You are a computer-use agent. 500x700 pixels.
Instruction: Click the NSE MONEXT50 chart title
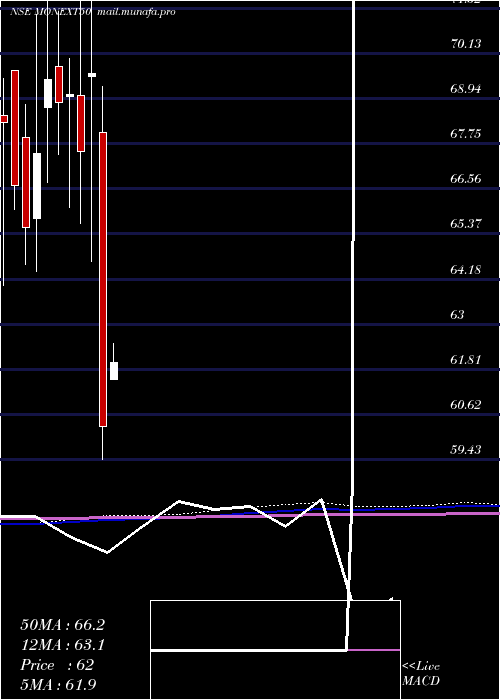click(51, 12)
